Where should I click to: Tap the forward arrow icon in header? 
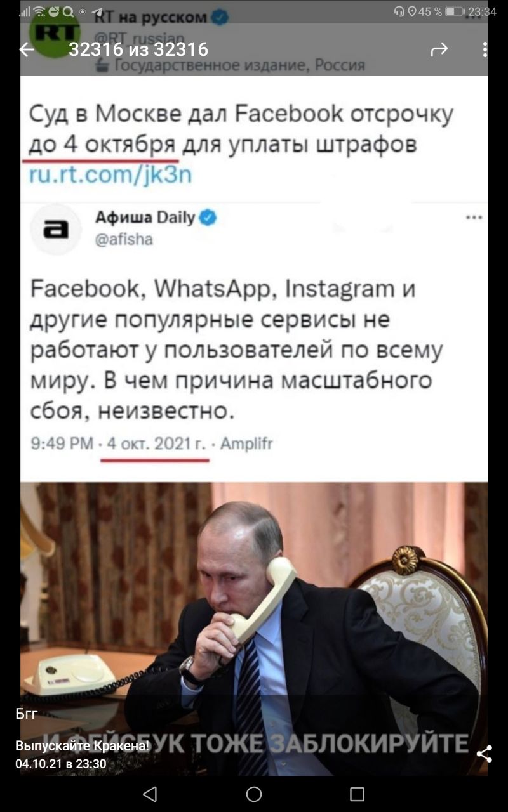pyautogui.click(x=439, y=49)
